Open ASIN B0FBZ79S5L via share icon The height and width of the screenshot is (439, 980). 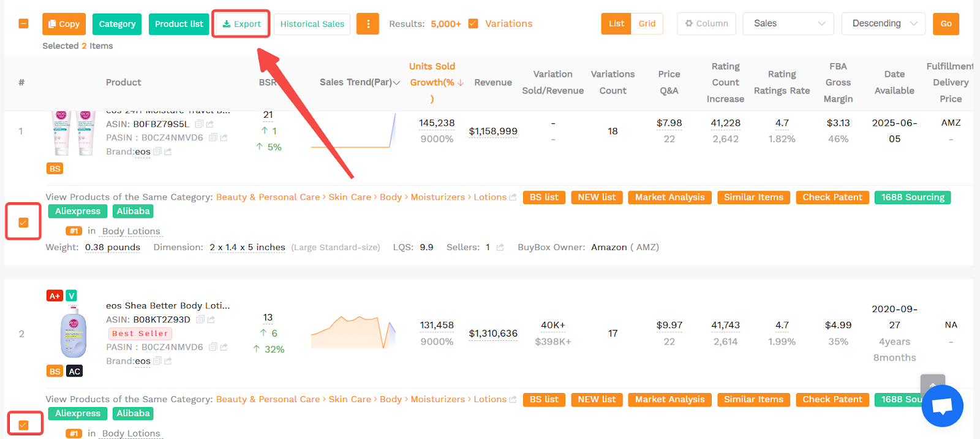pos(210,124)
